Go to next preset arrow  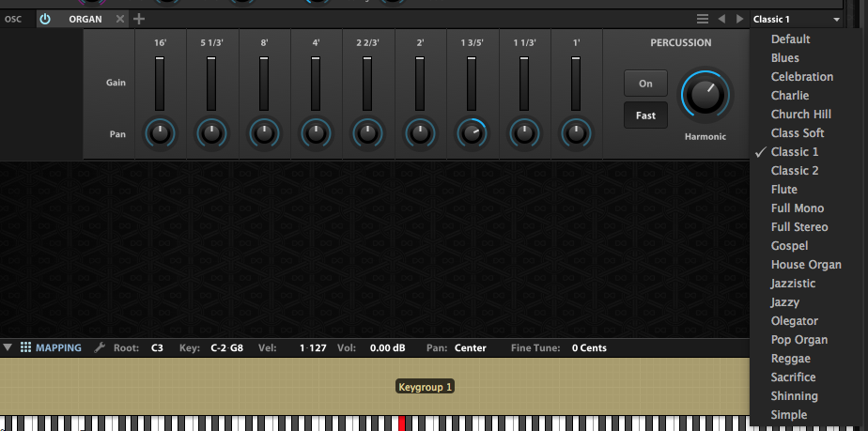coord(739,19)
